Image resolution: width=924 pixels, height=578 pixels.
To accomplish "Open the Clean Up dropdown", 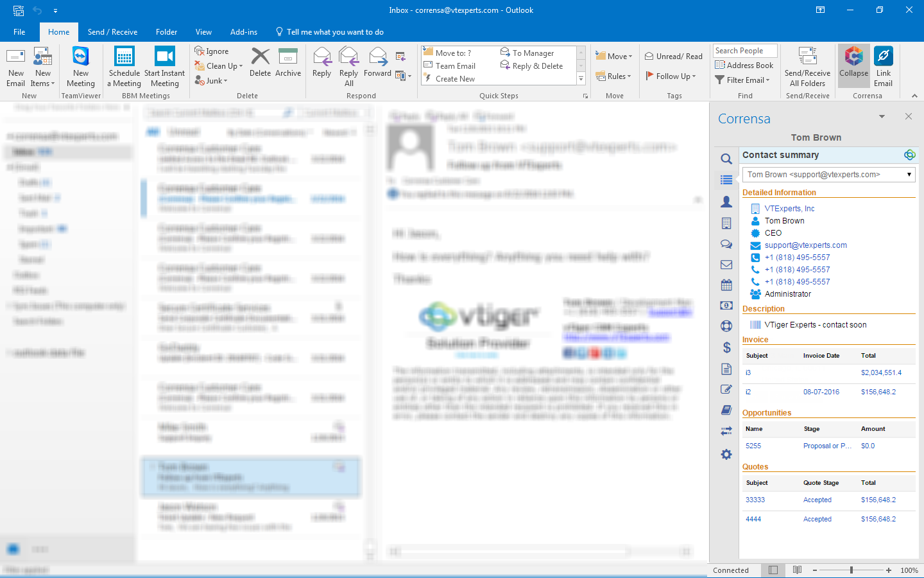I will [219, 66].
